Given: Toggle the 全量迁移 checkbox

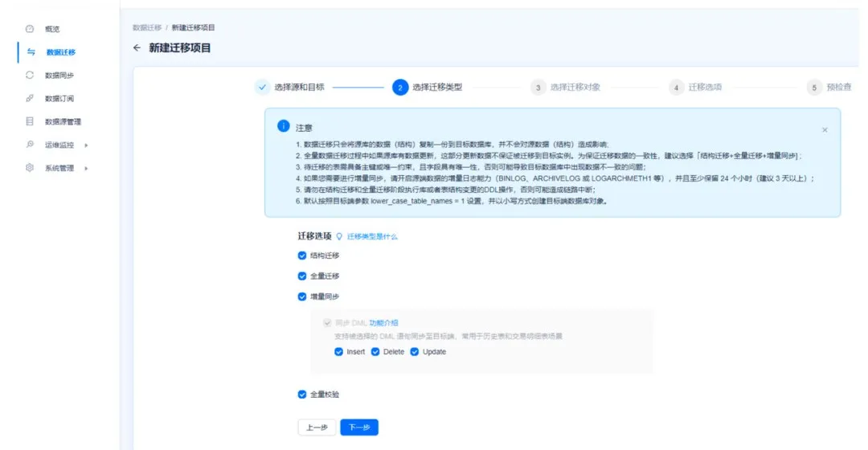Looking at the screenshot, I should coord(302,276).
